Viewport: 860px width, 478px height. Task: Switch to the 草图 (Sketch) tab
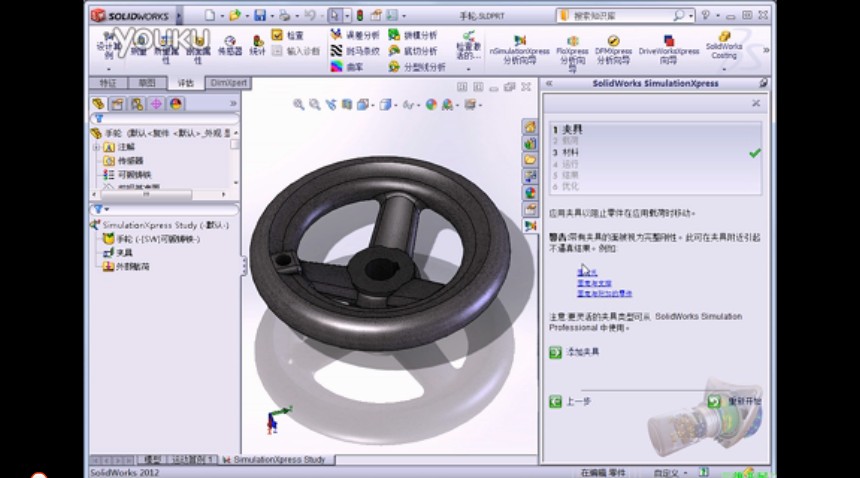point(146,83)
